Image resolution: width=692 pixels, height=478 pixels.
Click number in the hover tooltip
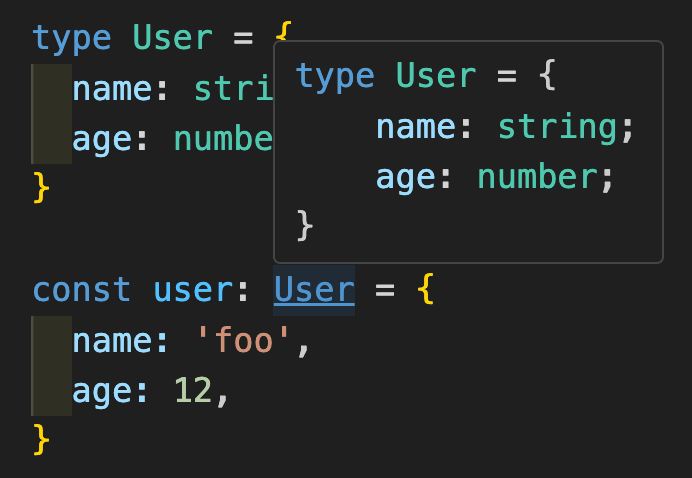click(x=537, y=177)
